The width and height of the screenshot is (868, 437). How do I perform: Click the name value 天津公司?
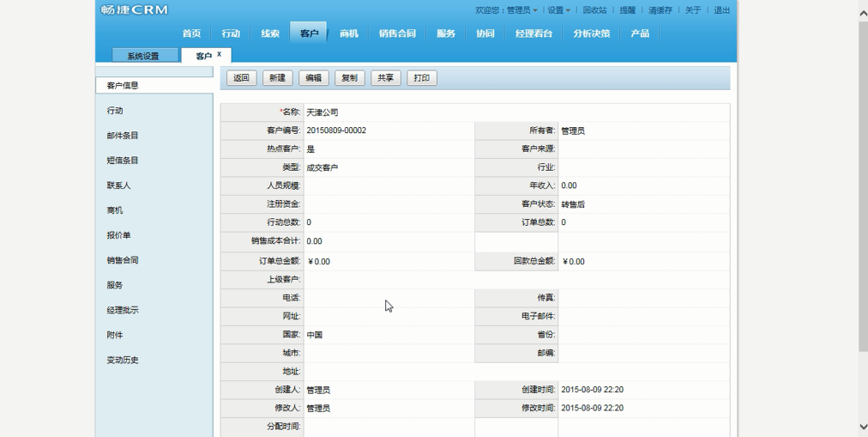(322, 112)
